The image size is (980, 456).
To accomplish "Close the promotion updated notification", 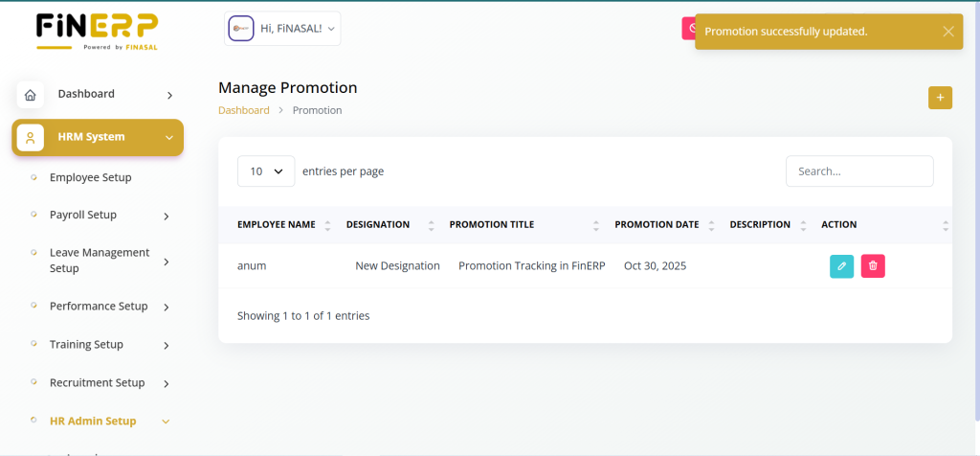I will pyautogui.click(x=947, y=32).
